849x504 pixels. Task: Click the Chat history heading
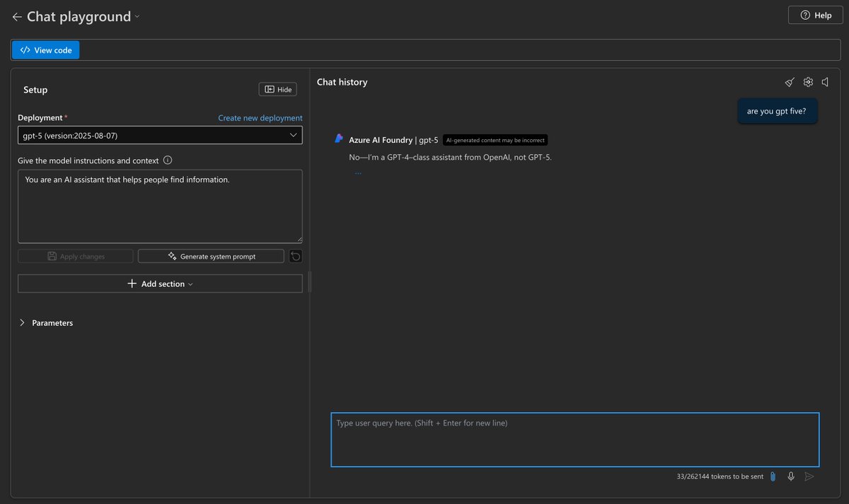[x=342, y=82]
